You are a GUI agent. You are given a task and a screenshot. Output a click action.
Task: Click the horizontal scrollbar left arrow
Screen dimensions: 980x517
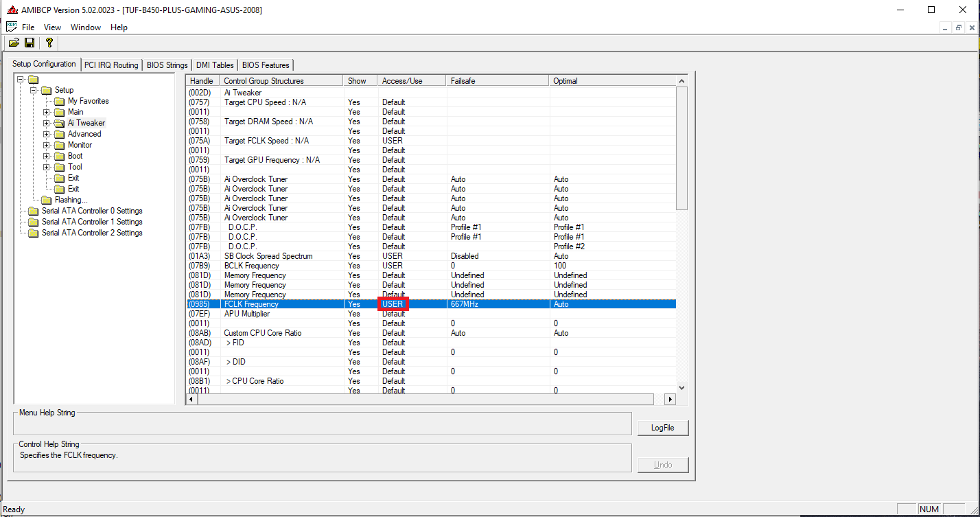click(x=191, y=399)
